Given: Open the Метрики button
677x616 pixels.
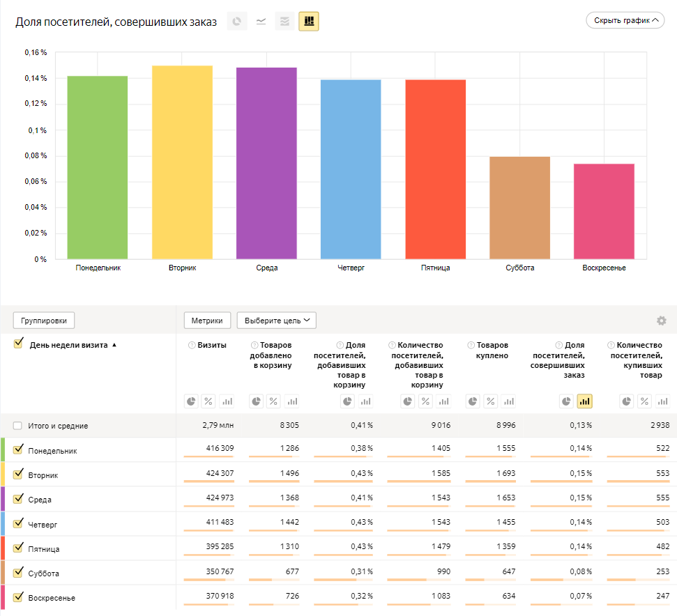Looking at the screenshot, I should 207,321.
